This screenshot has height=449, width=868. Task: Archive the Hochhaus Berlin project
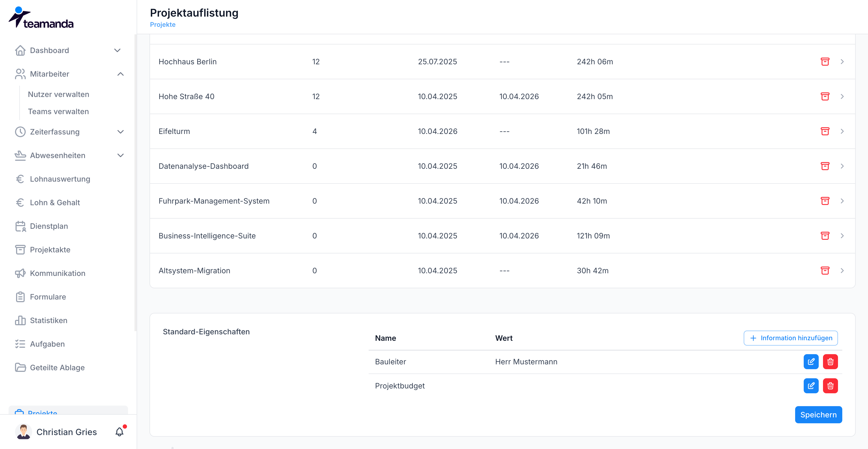point(825,62)
